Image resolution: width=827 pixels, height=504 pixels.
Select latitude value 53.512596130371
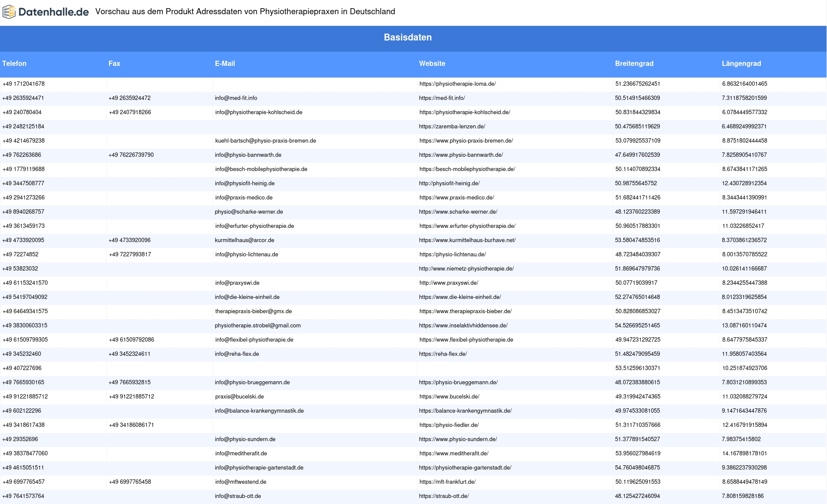pyautogui.click(x=638, y=368)
